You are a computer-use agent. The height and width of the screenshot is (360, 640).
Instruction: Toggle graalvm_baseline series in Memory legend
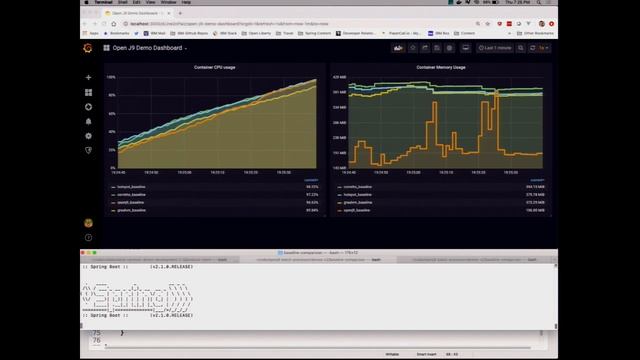(x=358, y=202)
